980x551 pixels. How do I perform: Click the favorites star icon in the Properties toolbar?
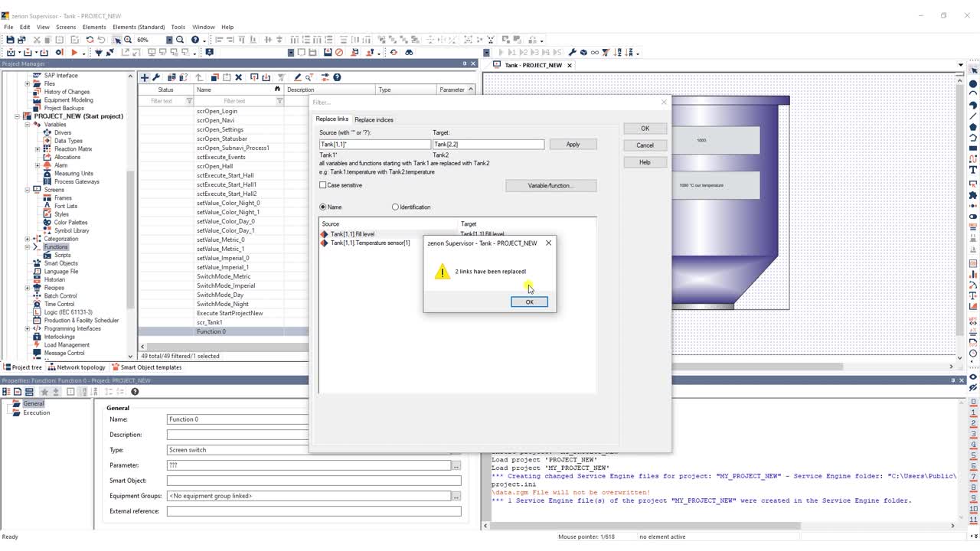44,392
